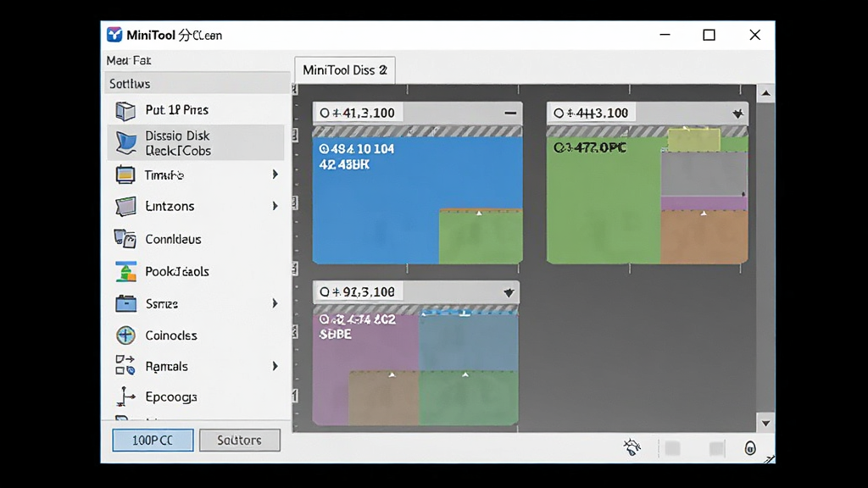Click the MiniTool app logo icon

tap(114, 35)
